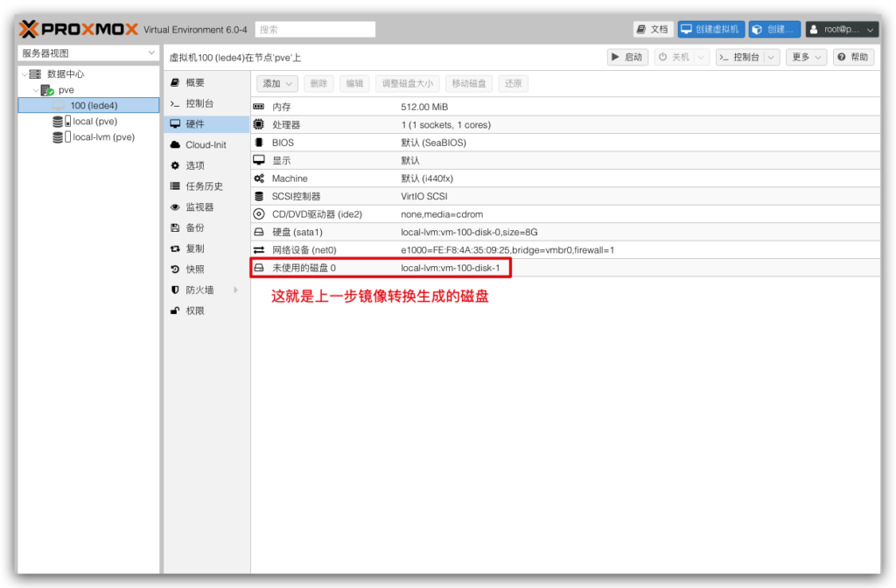Click the network device (net0) icon

point(258,249)
